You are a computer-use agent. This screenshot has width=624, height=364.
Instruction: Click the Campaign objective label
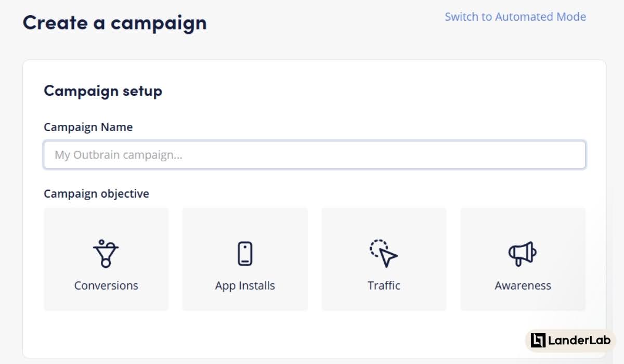tap(96, 193)
